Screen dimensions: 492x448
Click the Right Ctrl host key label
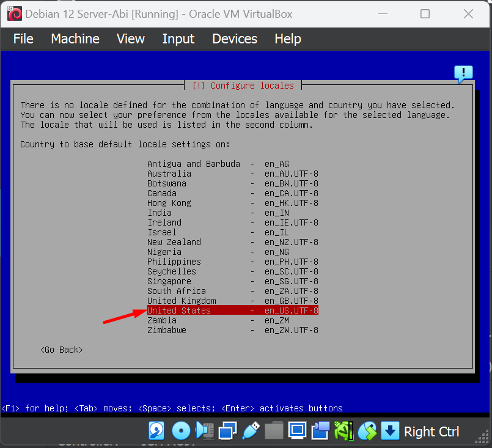coord(431,431)
